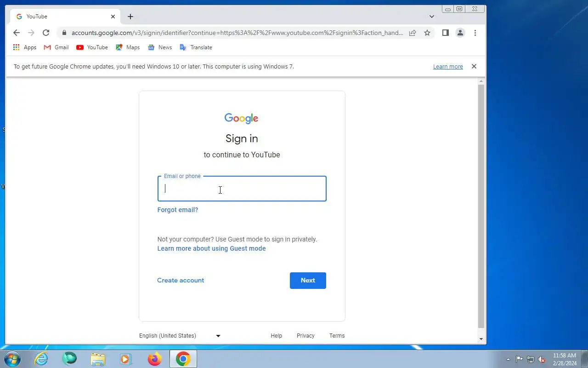Focus the Email or phone field
The height and width of the screenshot is (368, 588).
(242, 189)
